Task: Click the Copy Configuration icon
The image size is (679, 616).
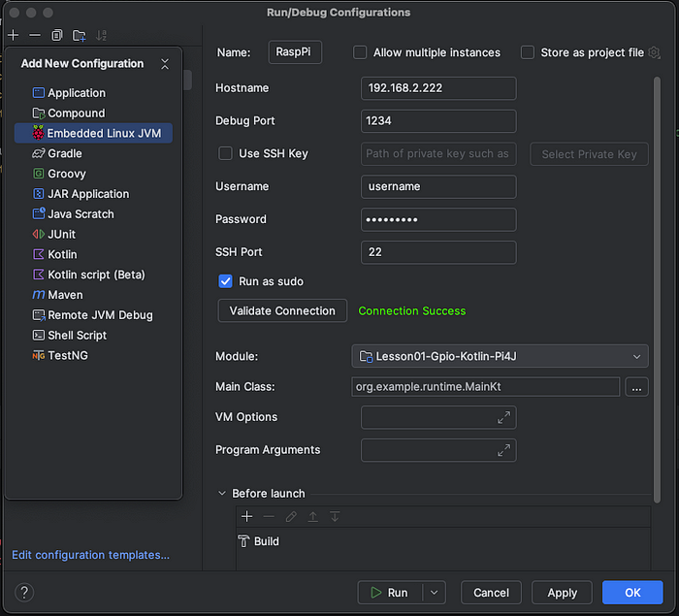Action: coord(56,35)
